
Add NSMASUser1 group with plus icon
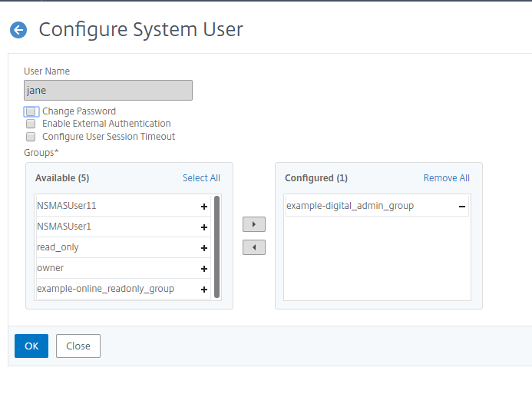tap(204, 227)
